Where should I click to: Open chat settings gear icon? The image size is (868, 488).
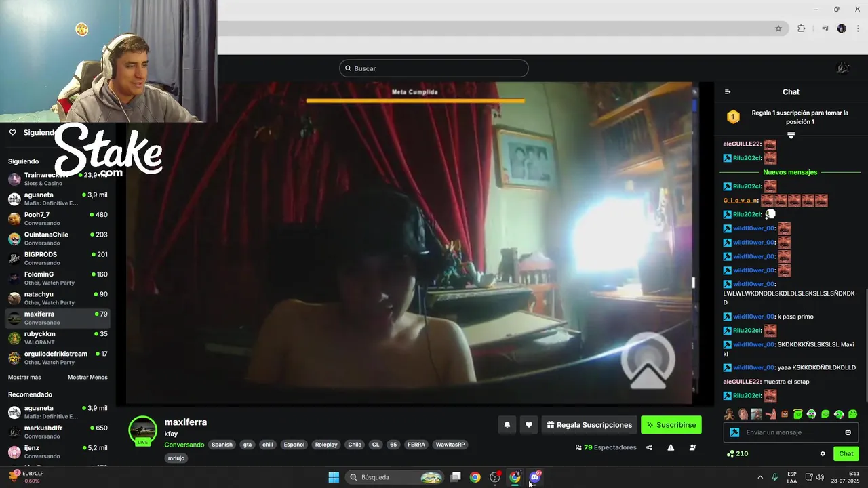(x=823, y=453)
